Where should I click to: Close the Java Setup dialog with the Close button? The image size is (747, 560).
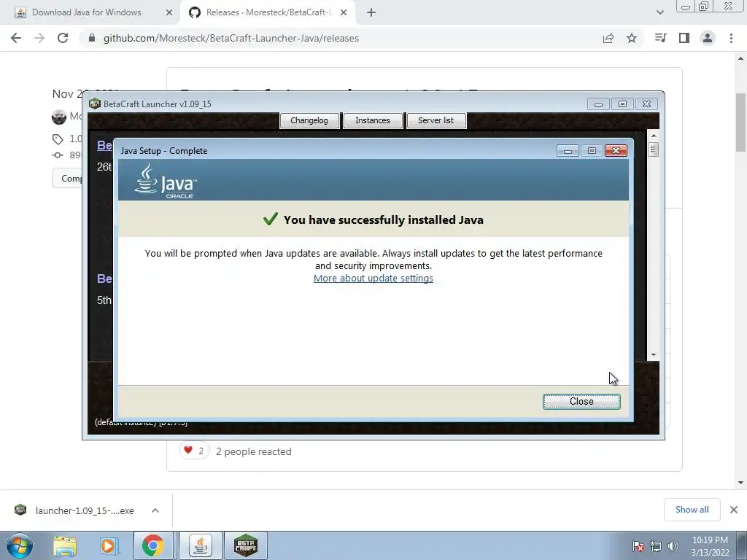point(581,402)
